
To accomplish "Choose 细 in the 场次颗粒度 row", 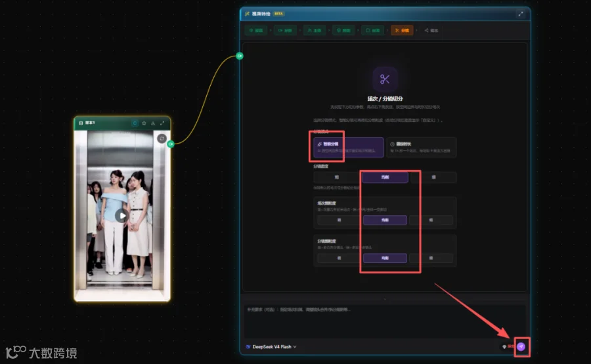I will click(x=431, y=220).
